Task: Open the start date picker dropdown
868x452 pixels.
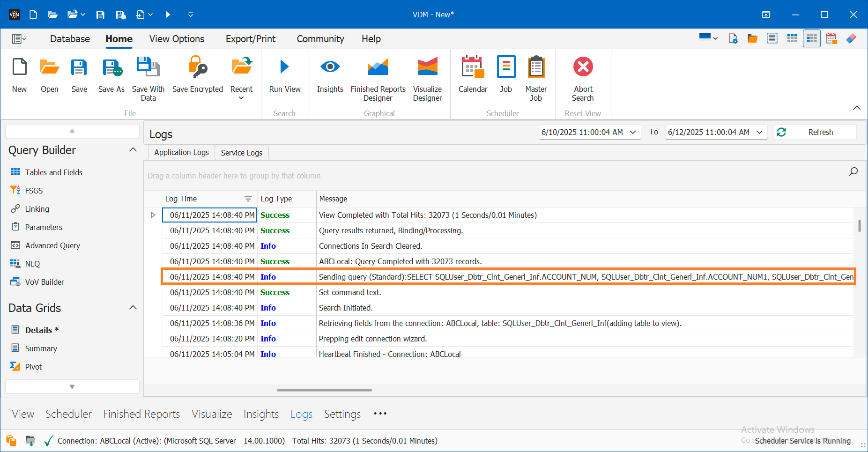Action: (633, 132)
